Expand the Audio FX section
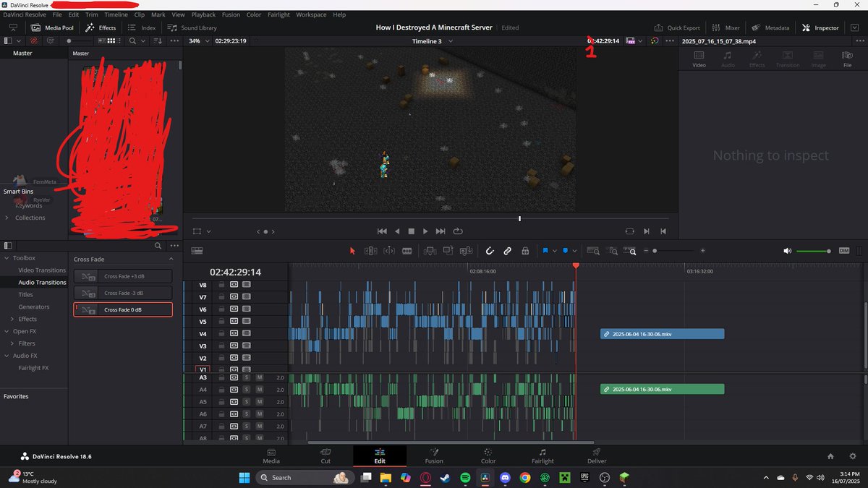The width and height of the screenshot is (868, 488). tap(7, 356)
